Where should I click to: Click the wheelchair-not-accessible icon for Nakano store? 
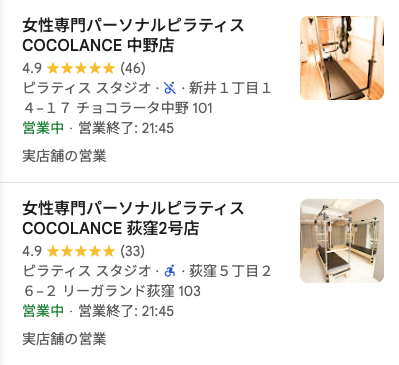tap(170, 88)
